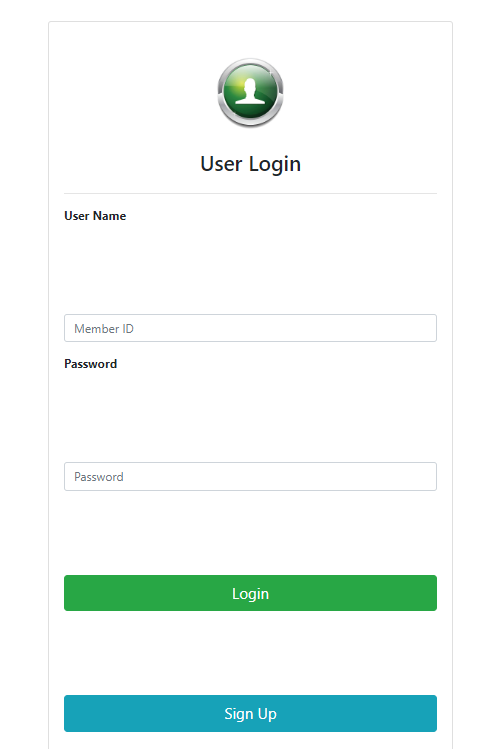Click the User Login heading
495x749 pixels.
click(x=250, y=164)
